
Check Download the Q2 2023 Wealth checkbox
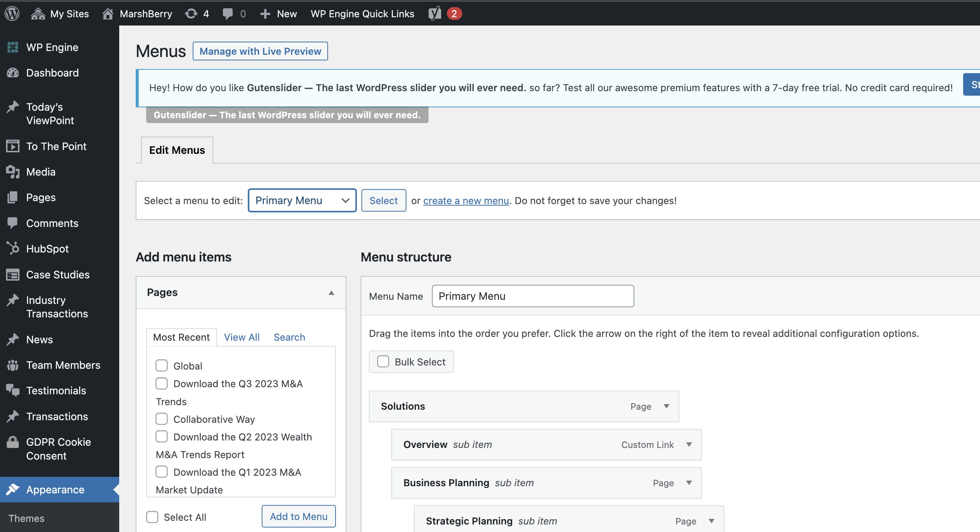(162, 436)
